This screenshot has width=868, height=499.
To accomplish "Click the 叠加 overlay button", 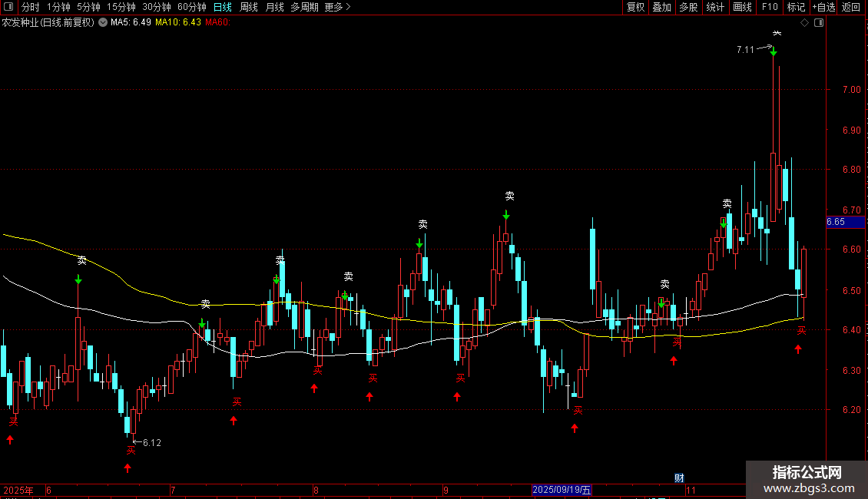I will click(661, 7).
